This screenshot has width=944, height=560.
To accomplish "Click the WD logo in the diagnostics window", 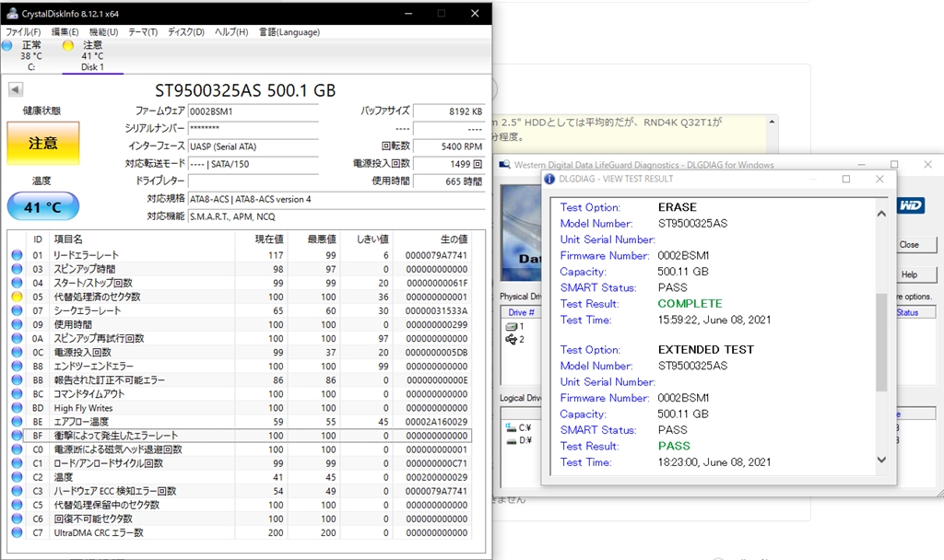I will pyautogui.click(x=910, y=205).
